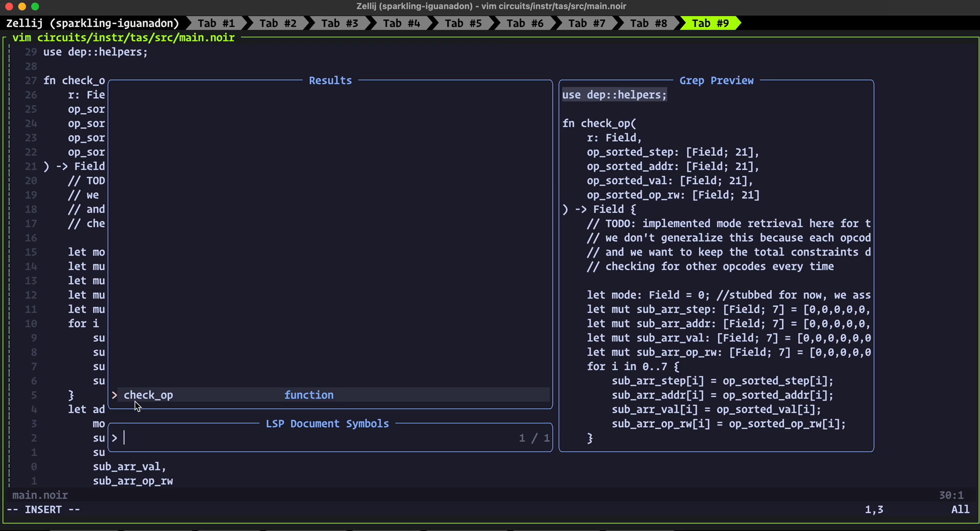Click the 'All' scroll percentage indicator
The height and width of the screenshot is (531, 980).
point(960,510)
